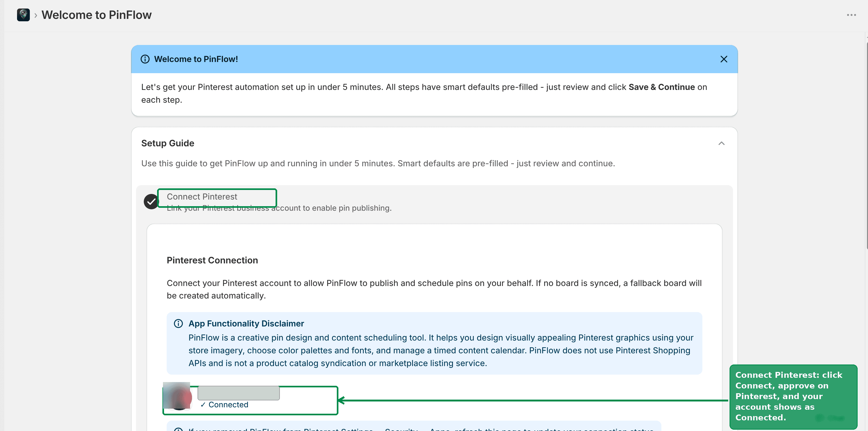Click the App Functionality Disclaimer info icon
This screenshot has height=431, width=868.
click(178, 324)
